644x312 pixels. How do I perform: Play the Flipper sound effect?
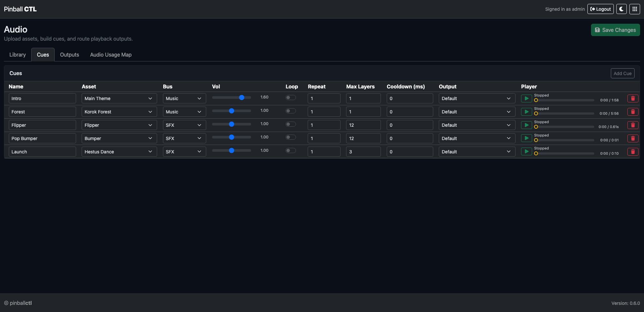(526, 125)
